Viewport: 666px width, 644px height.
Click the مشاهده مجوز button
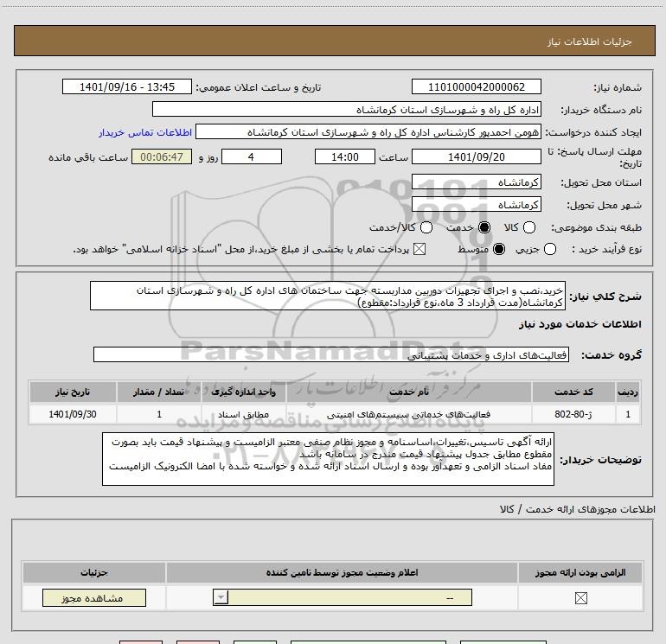pyautogui.click(x=94, y=597)
